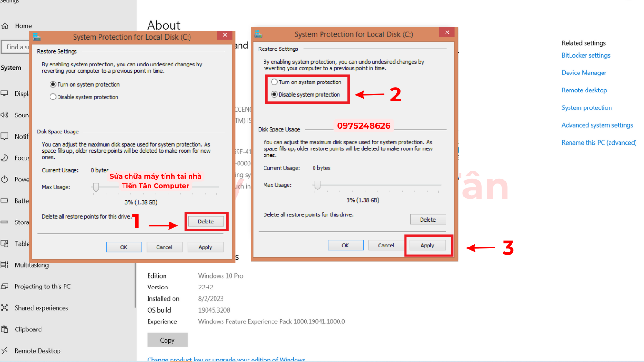644x362 pixels.
Task: Click the Remote Desktop icon in sidebar
Action: [x=5, y=351]
